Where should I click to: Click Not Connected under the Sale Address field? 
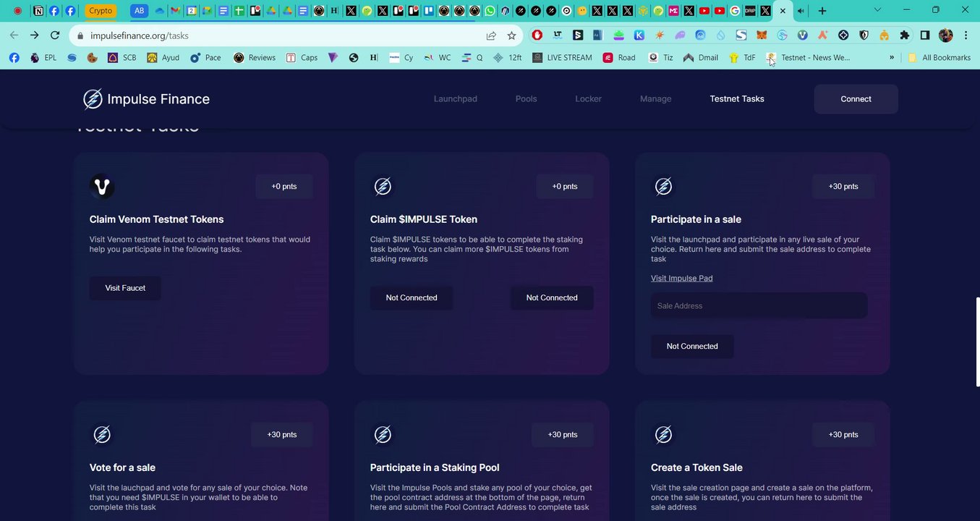tap(692, 347)
